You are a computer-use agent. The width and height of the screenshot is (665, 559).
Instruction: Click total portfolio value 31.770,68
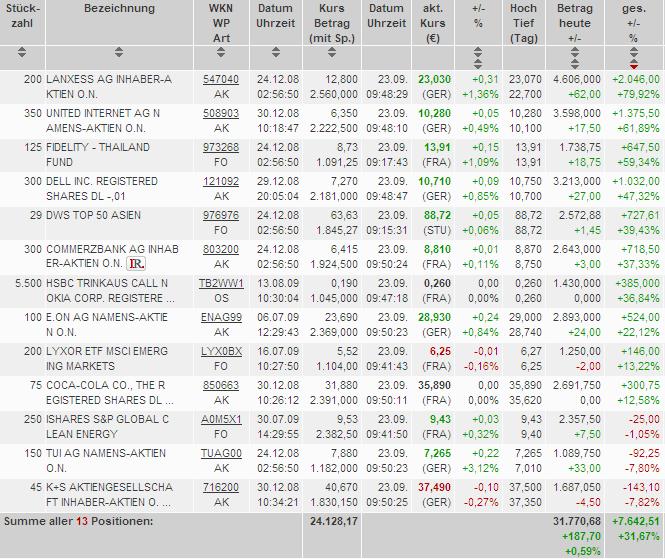pos(577,521)
